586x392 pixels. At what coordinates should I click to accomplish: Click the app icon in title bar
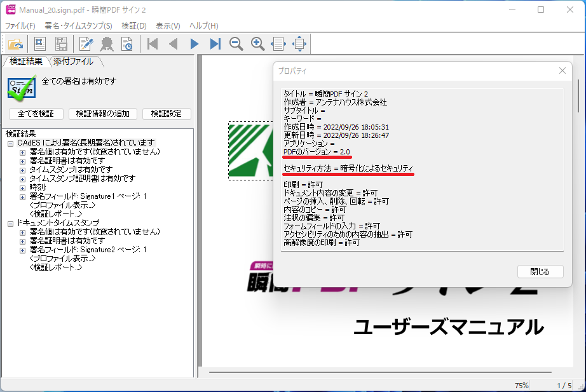click(x=10, y=10)
